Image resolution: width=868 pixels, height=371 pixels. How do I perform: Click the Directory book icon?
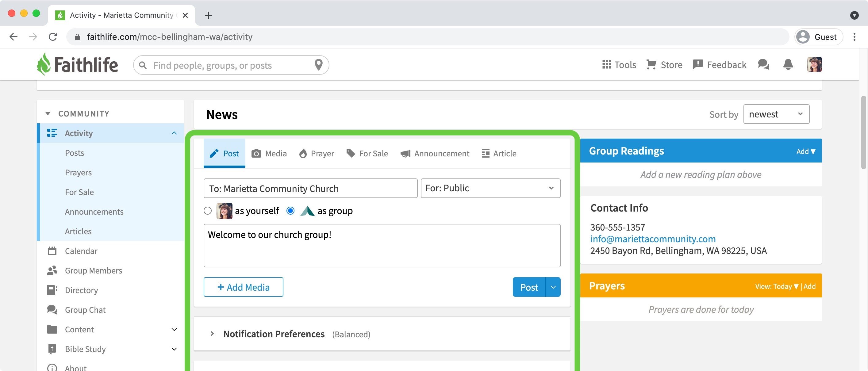(52, 290)
